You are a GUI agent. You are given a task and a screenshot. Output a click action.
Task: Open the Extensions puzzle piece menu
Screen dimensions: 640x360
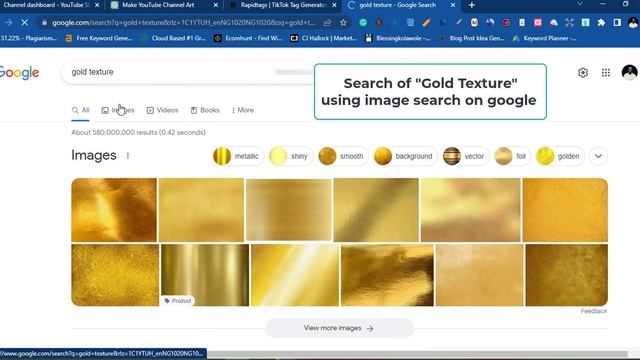601,22
